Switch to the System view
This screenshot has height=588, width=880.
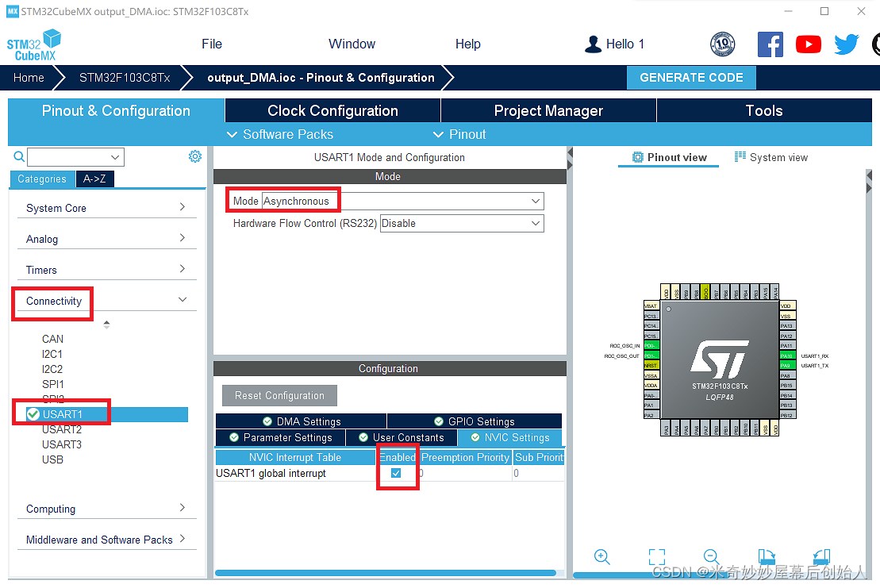coord(771,158)
